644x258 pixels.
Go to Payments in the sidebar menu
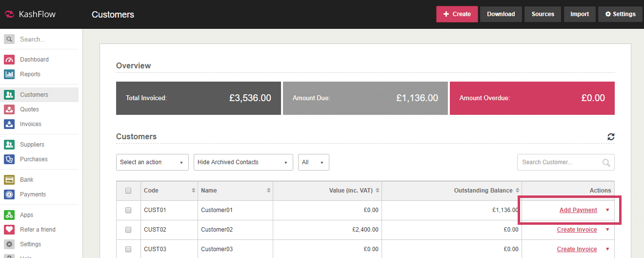pyautogui.click(x=33, y=194)
